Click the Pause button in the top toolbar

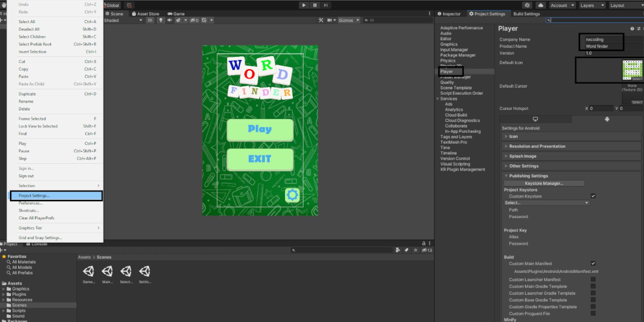point(315,5)
